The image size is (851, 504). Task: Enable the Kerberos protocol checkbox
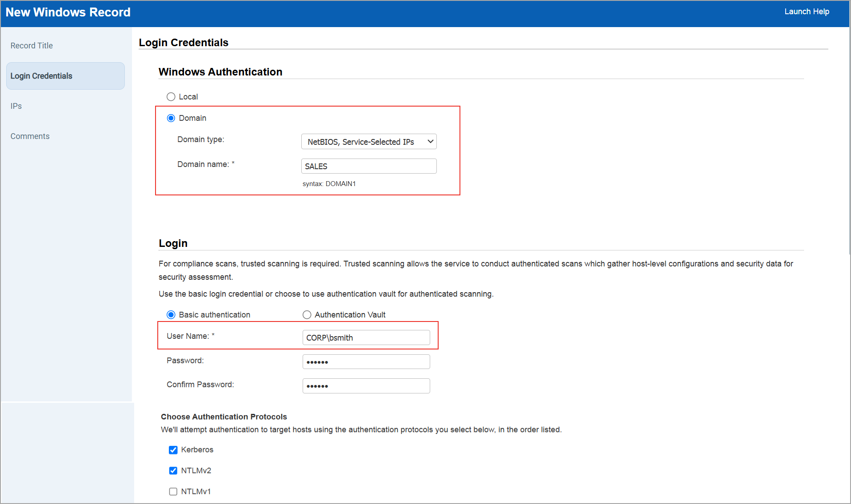click(173, 450)
